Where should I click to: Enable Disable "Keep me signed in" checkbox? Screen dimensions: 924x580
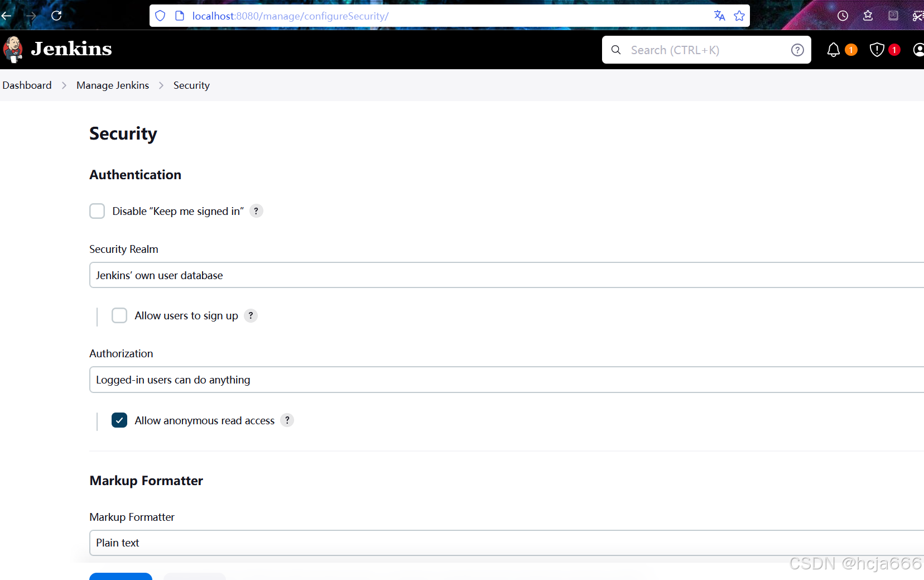click(x=97, y=211)
